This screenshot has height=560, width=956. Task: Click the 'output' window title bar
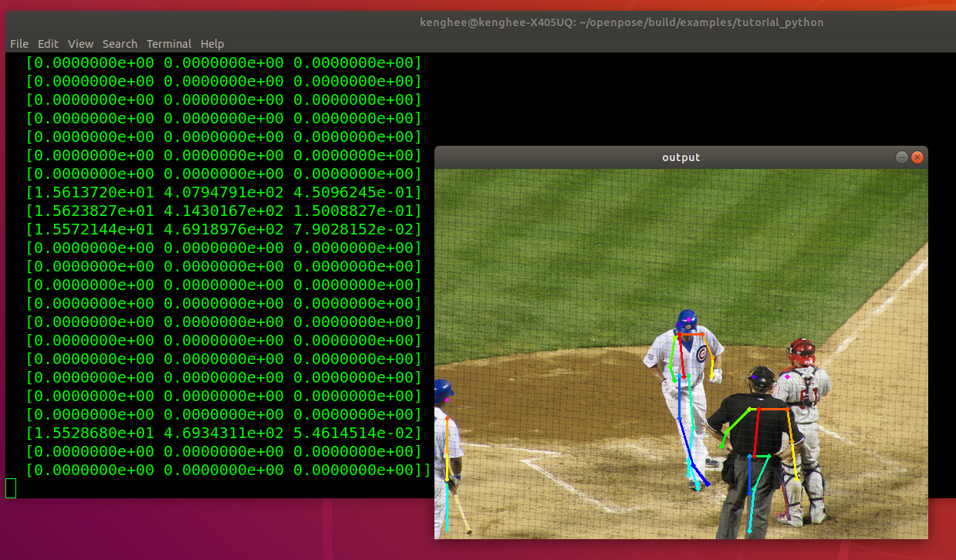pos(681,157)
